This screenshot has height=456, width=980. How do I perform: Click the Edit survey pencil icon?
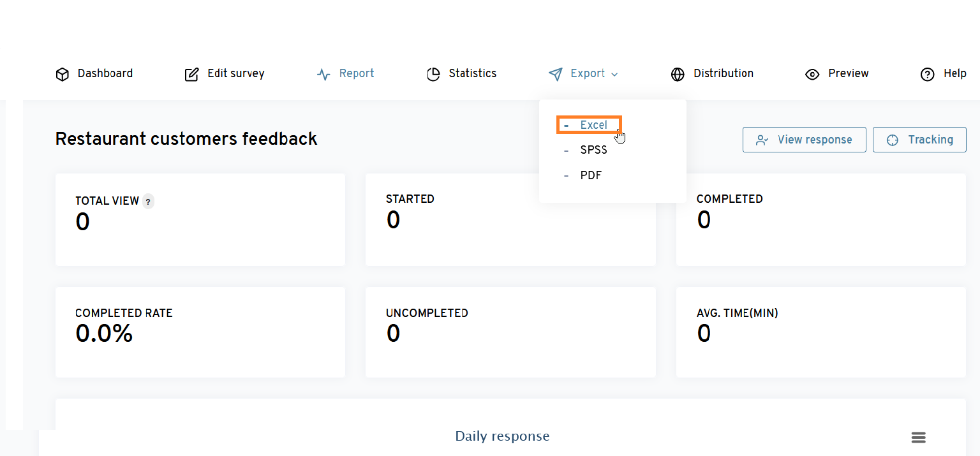(x=191, y=75)
